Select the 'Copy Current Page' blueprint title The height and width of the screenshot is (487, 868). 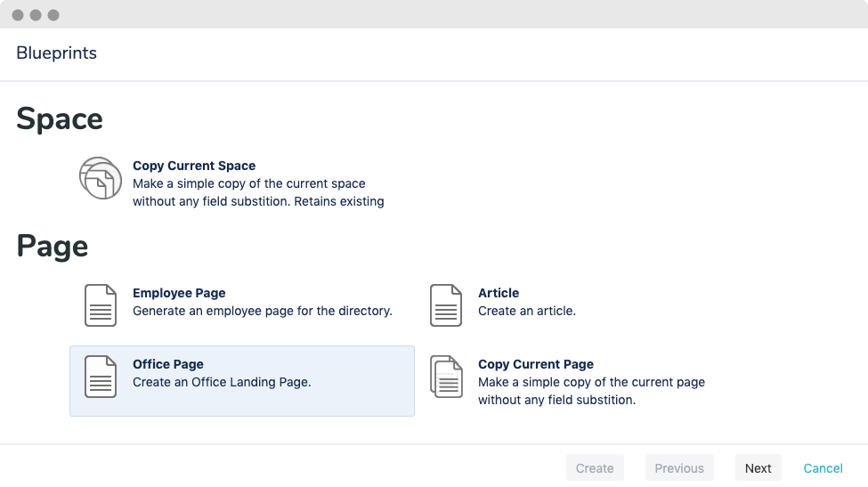click(x=536, y=365)
